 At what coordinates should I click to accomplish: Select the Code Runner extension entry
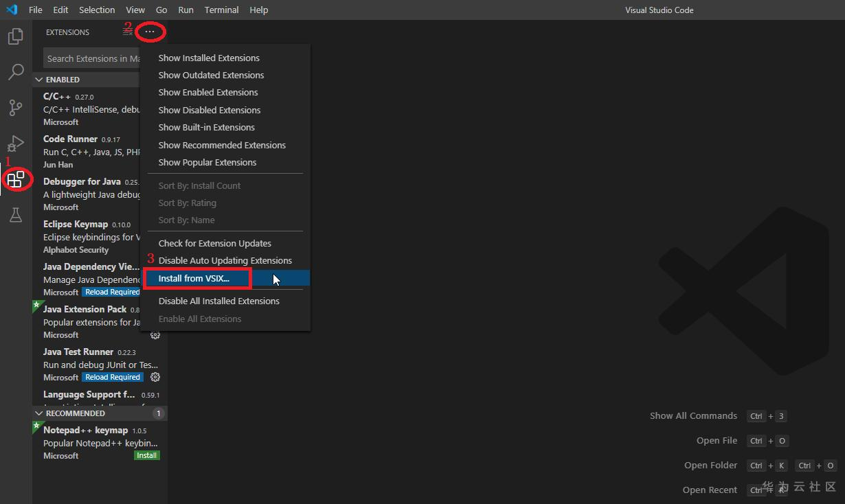click(x=87, y=152)
